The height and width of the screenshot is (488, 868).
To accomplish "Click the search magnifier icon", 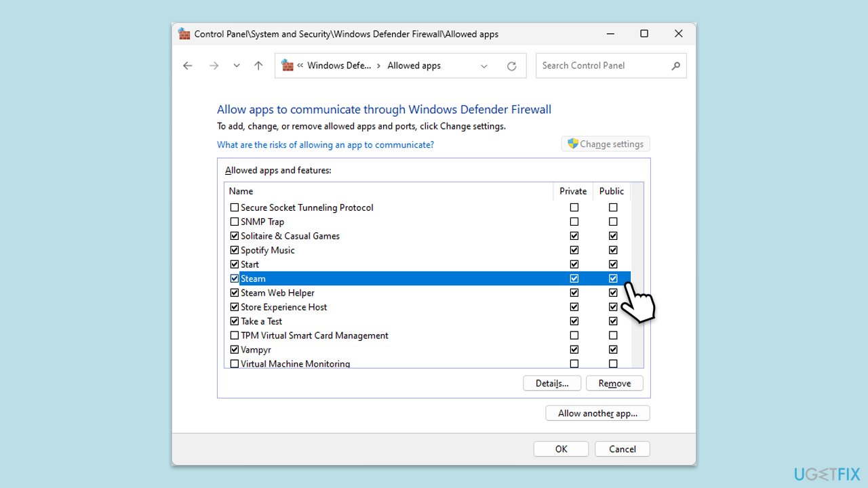I will coord(675,66).
